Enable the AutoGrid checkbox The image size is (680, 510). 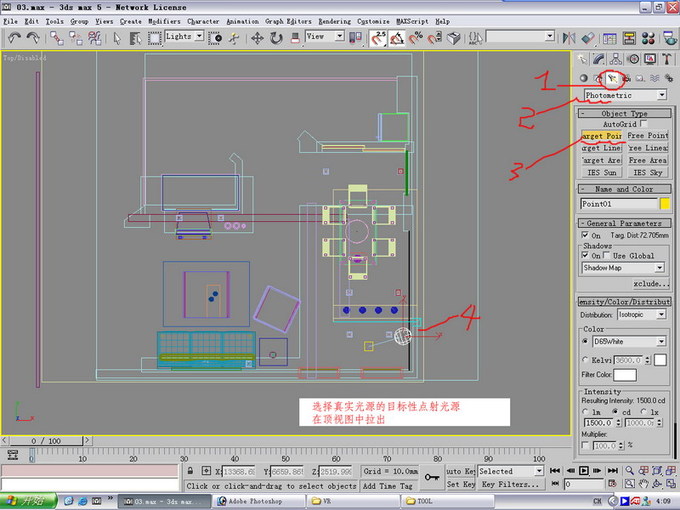click(x=644, y=123)
